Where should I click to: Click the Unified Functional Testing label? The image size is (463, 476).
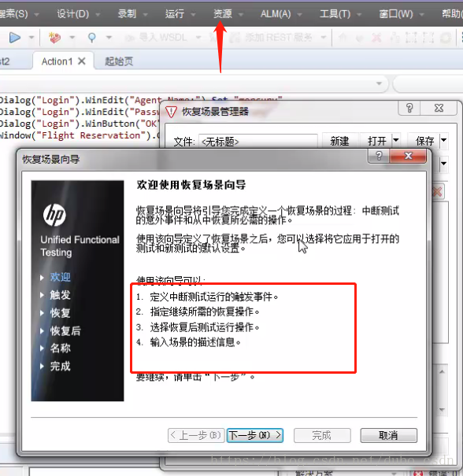point(80,246)
